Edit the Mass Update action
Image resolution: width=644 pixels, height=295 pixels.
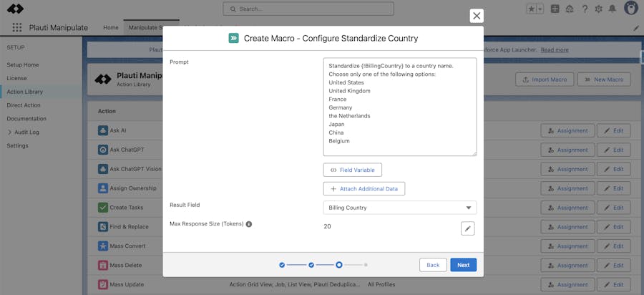click(x=614, y=284)
